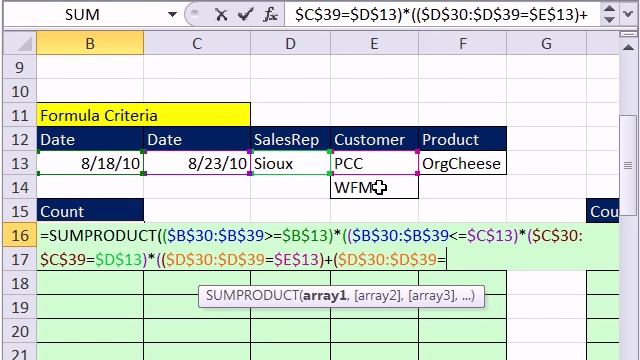Click SUMPRODUCT function name in tooltip
This screenshot has height=360, width=640.
click(251, 296)
